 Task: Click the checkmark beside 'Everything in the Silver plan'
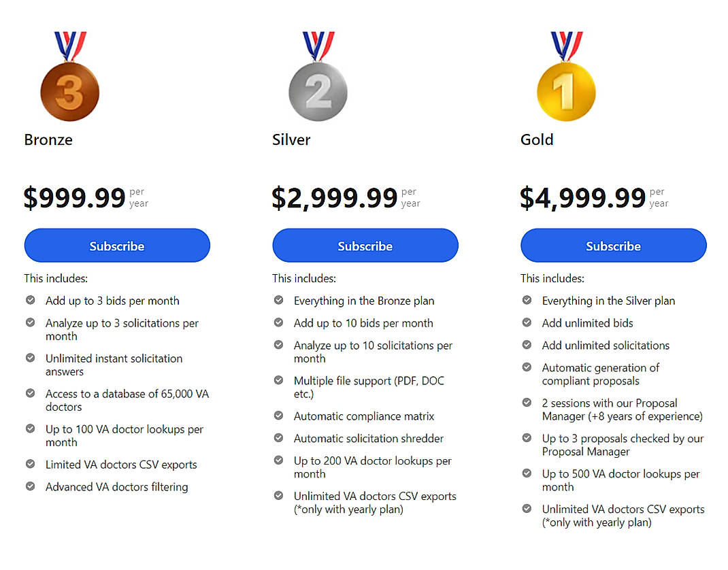(x=527, y=299)
